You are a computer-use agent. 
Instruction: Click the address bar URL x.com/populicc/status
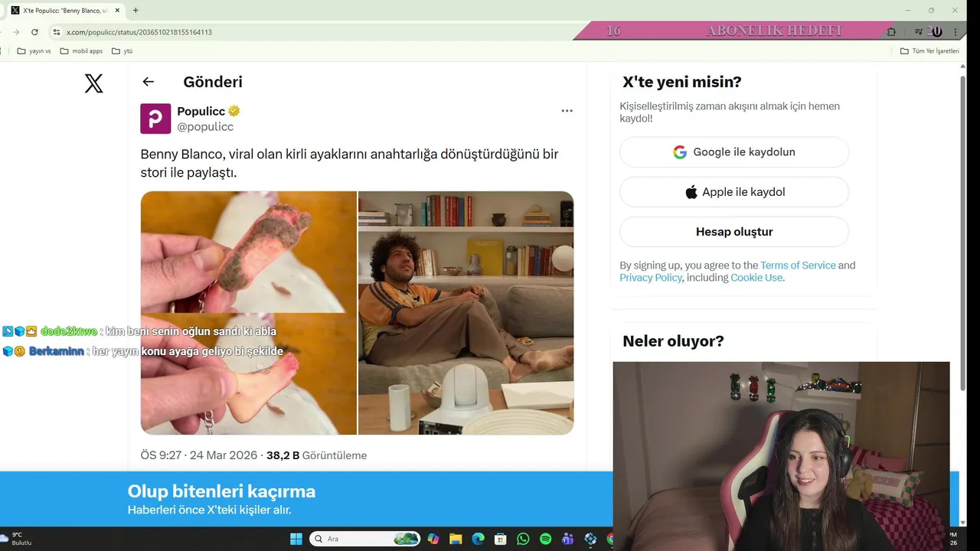tap(139, 32)
